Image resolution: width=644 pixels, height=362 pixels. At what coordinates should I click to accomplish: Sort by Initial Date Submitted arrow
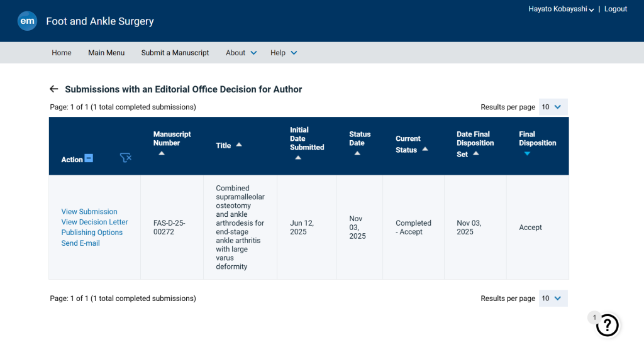[298, 158]
